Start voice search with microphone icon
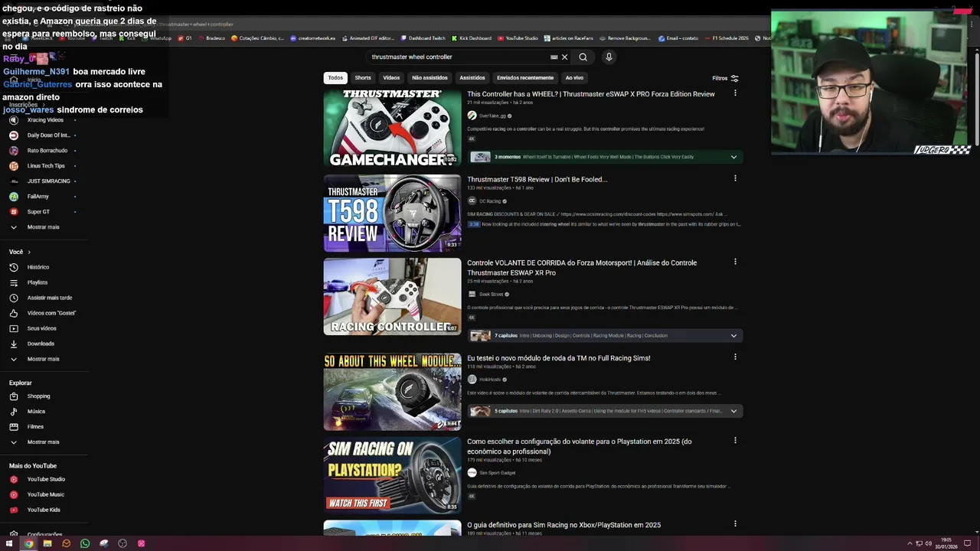 (609, 57)
